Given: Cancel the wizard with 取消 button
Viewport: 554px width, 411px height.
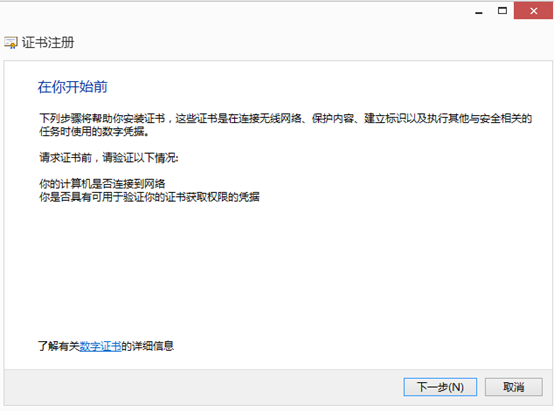Looking at the screenshot, I should point(514,387).
